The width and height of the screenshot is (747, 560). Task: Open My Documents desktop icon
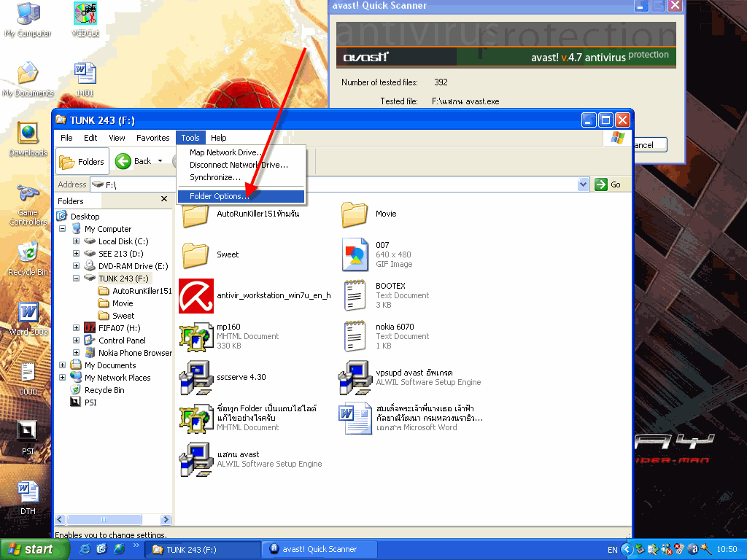click(28, 79)
